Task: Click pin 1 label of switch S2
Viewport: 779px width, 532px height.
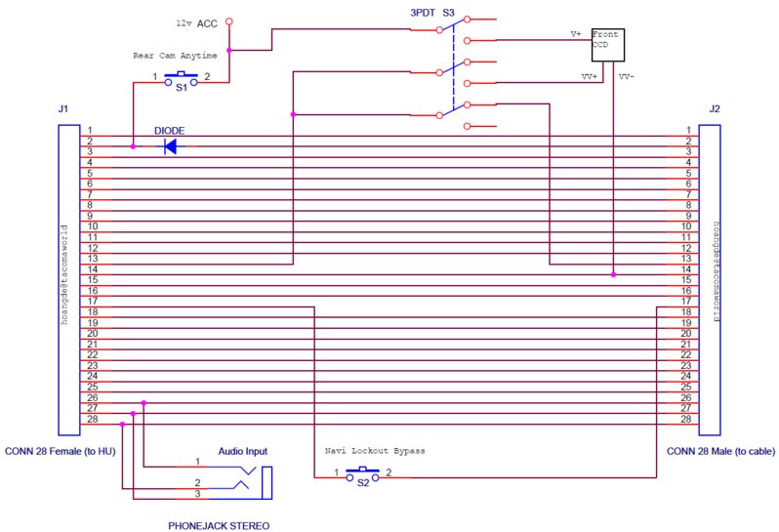Action: click(x=337, y=472)
